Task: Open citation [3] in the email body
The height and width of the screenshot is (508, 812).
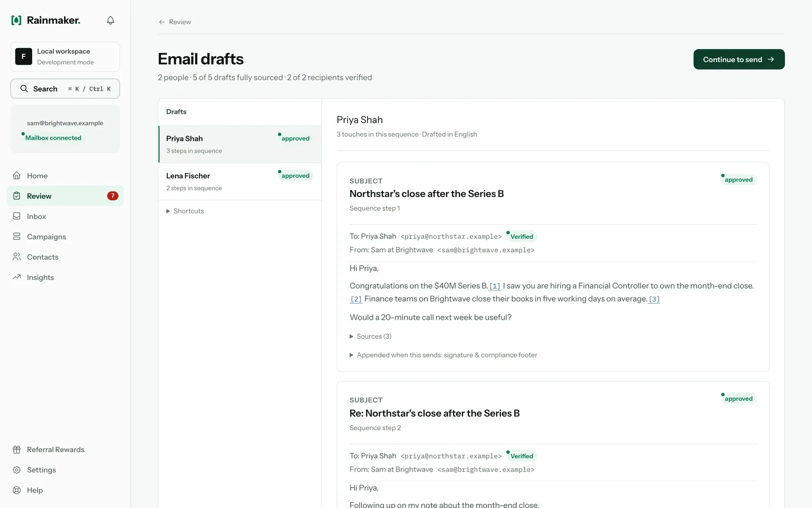Action: click(x=654, y=299)
